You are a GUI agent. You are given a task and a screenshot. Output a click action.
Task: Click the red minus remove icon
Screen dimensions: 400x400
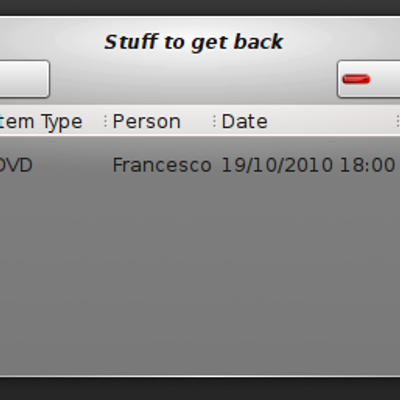coord(356,79)
